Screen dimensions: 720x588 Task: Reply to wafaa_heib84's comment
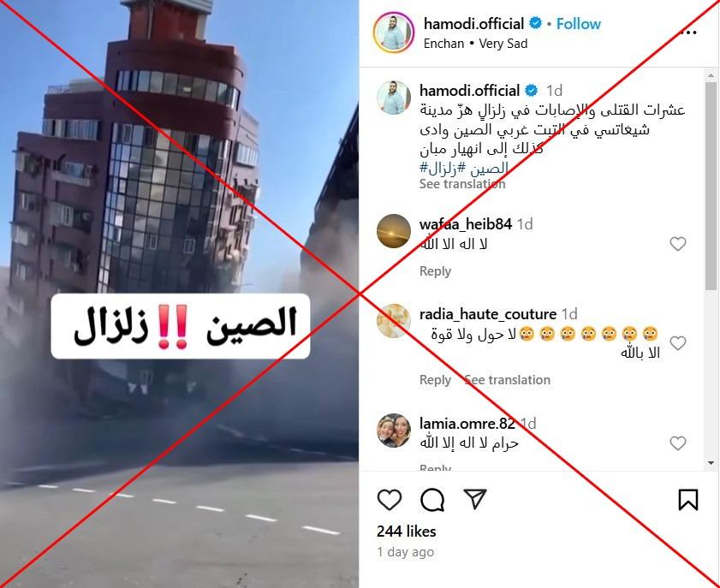435,271
